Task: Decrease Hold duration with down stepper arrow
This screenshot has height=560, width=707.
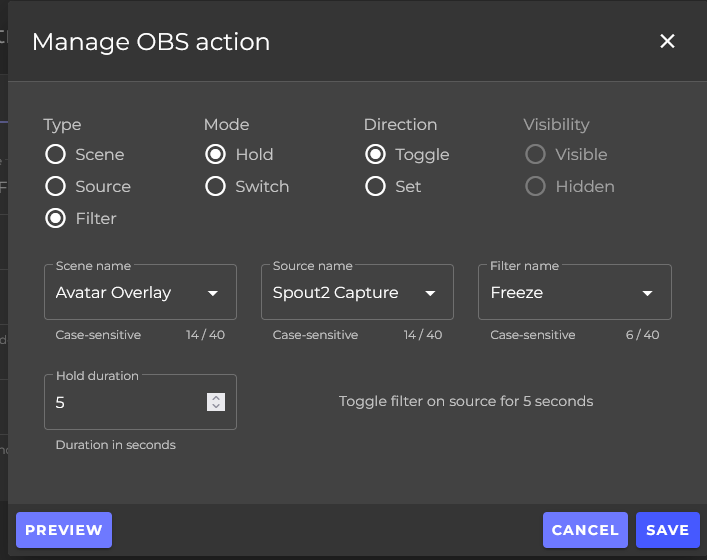Action: (x=215, y=407)
